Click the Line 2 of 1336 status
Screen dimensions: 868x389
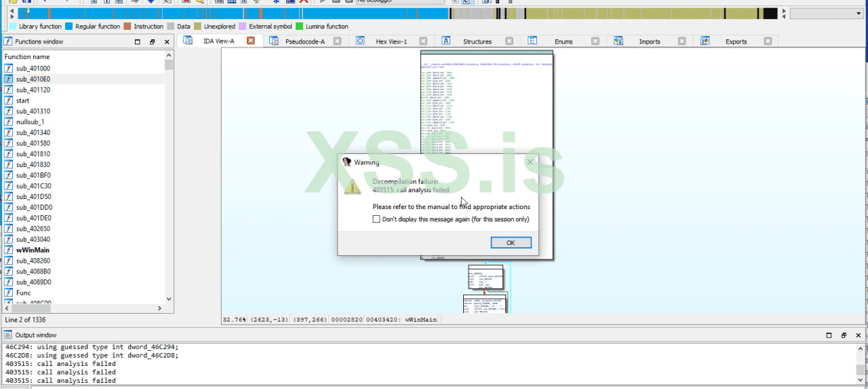[25, 320]
